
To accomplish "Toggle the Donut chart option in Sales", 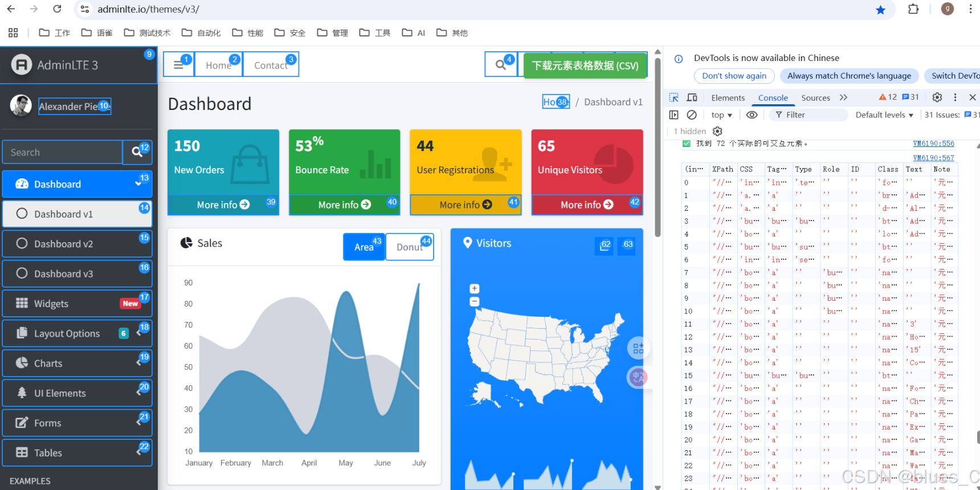I will [x=410, y=247].
